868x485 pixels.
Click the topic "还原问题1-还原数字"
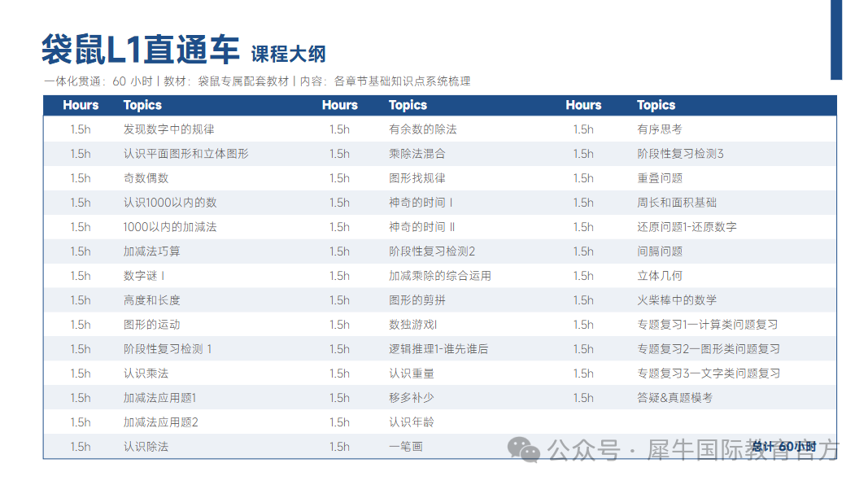pos(687,227)
